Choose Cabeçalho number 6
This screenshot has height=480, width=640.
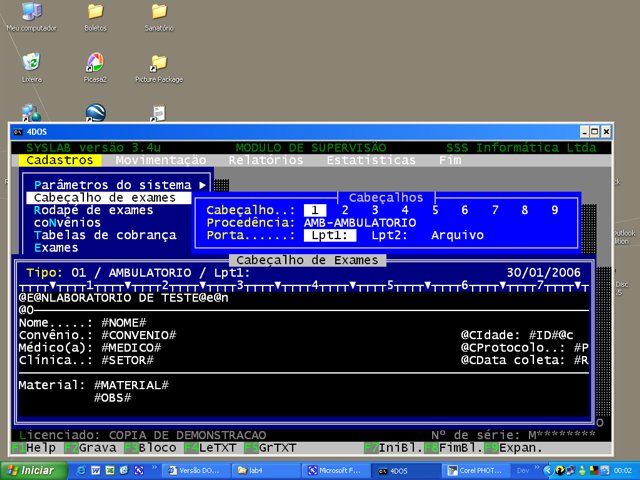(464, 210)
